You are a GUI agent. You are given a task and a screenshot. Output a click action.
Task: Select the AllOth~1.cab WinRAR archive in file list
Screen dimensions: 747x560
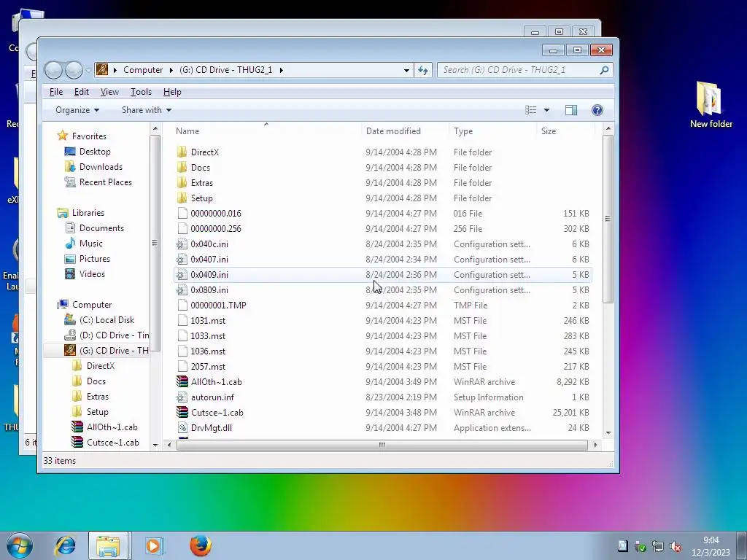coord(216,382)
